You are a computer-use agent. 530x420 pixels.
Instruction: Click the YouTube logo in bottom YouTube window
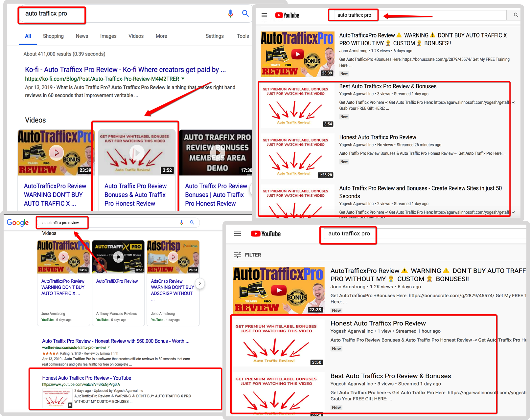(266, 233)
